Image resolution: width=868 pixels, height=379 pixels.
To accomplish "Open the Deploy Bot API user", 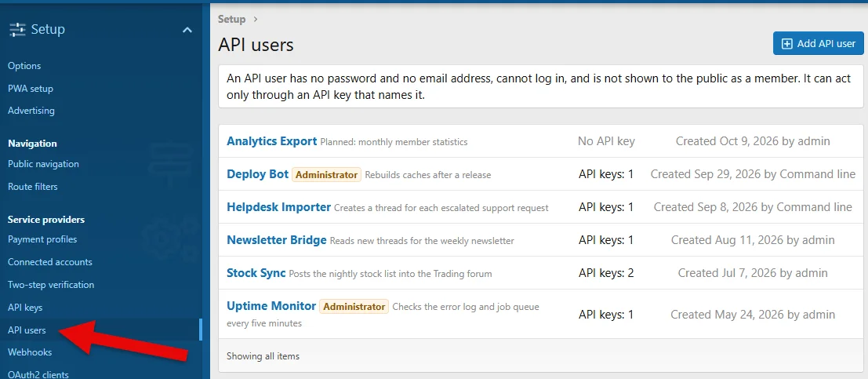I will 258,174.
